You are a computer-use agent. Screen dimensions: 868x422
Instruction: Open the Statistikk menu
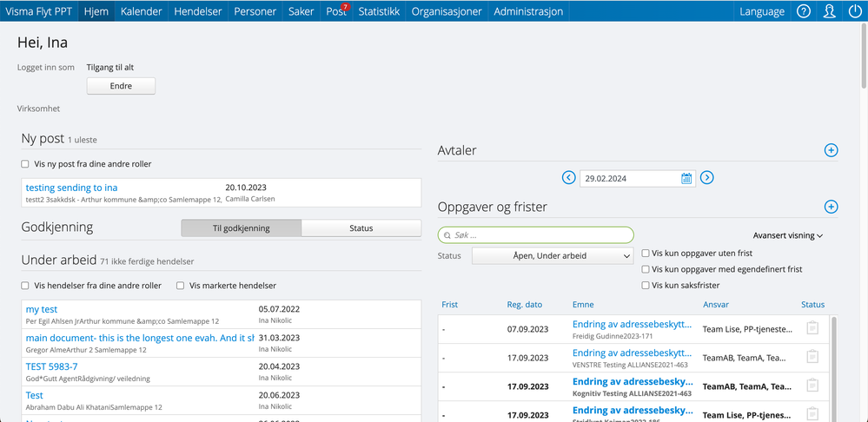379,11
